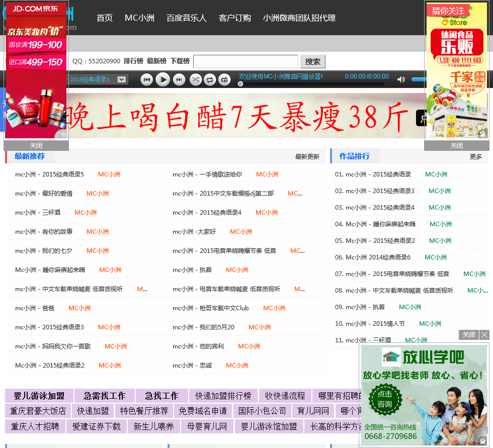Play the current track in the player
This screenshot has width=493, height=448.
(x=163, y=79)
